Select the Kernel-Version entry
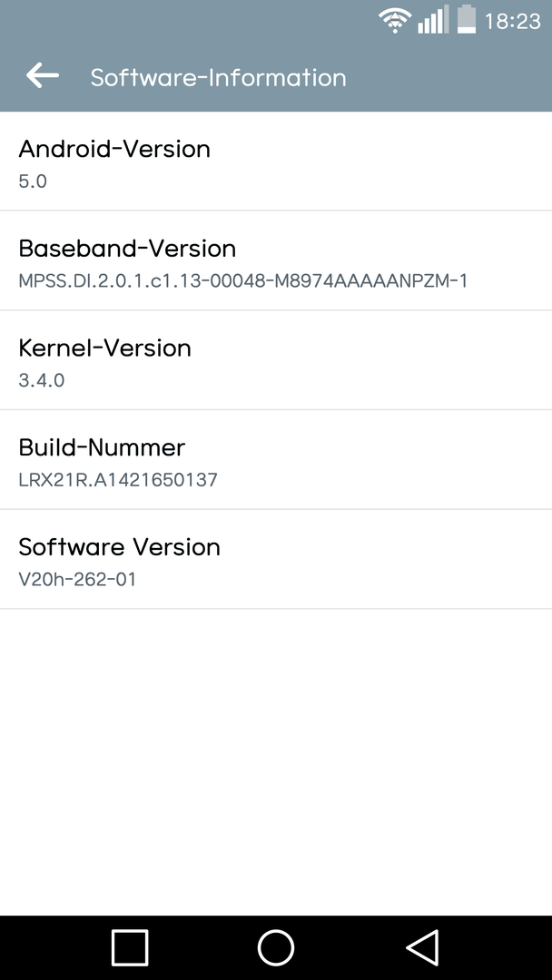Image resolution: width=552 pixels, height=980 pixels. pos(276,360)
